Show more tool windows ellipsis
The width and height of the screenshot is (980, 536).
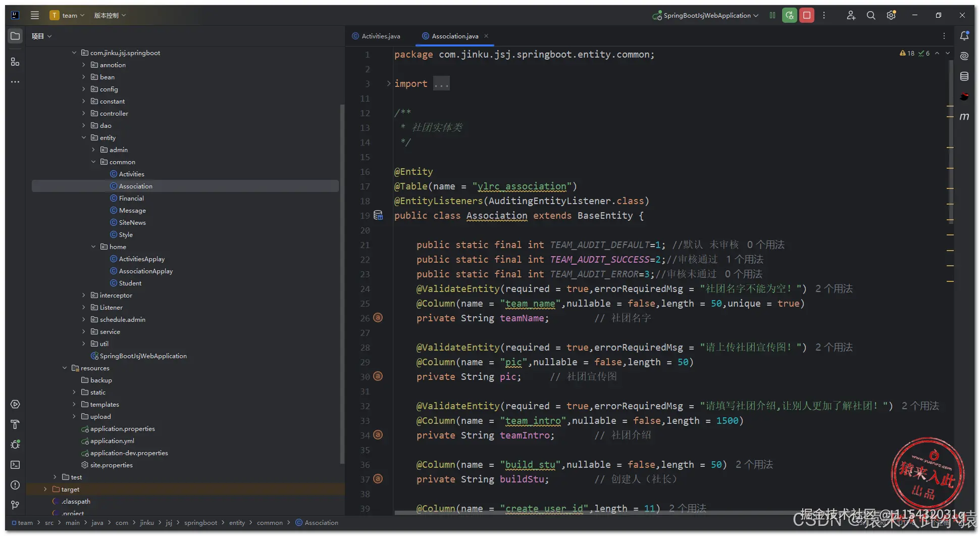(15, 82)
